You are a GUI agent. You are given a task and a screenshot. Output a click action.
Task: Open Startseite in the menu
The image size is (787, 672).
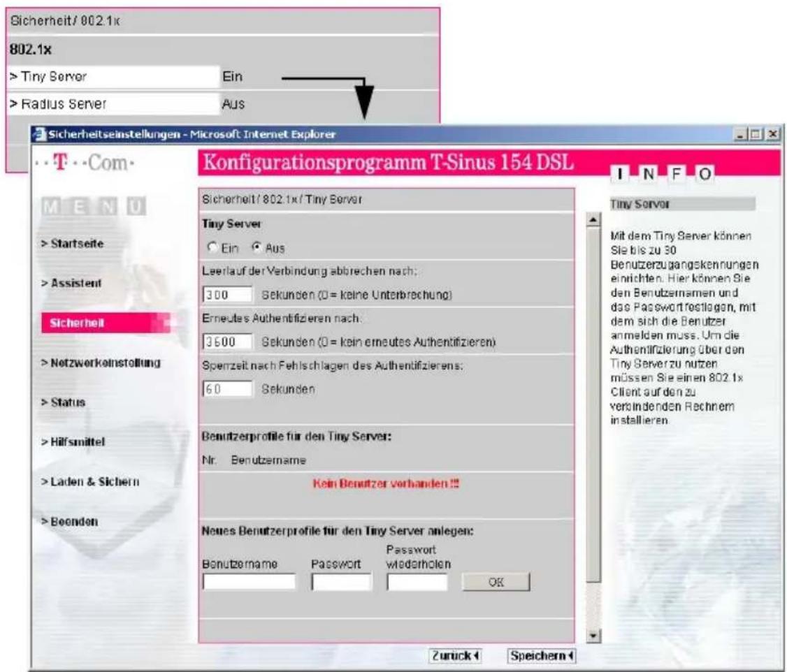tap(72, 244)
